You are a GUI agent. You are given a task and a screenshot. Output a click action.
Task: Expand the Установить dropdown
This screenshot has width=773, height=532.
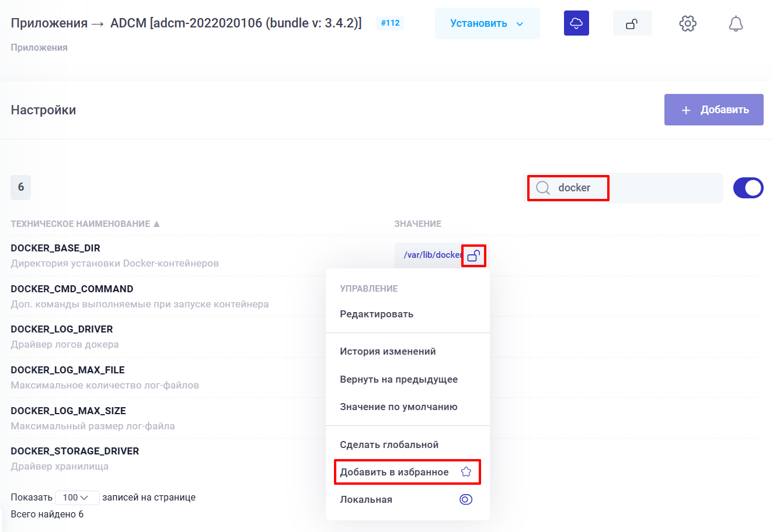coord(487,24)
